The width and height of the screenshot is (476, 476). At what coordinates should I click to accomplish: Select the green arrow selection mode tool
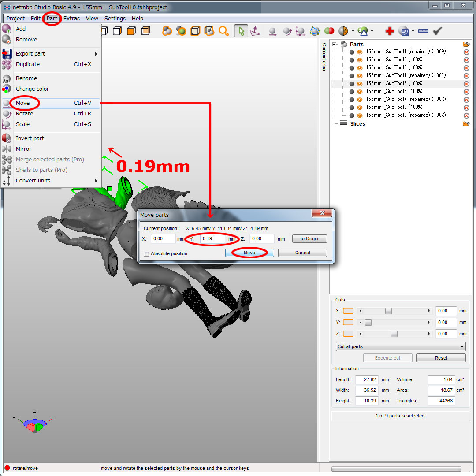tap(241, 31)
